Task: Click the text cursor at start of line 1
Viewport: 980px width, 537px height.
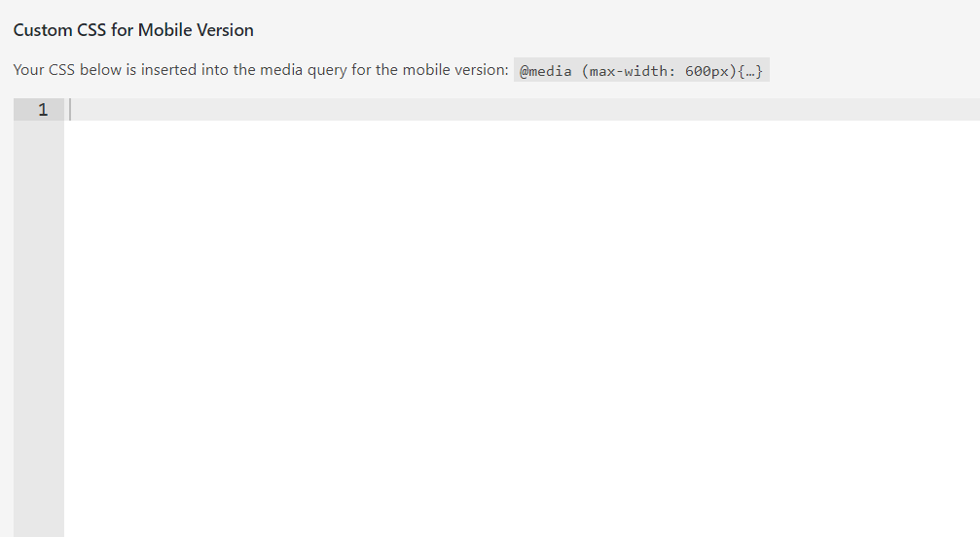Action: pos(71,110)
